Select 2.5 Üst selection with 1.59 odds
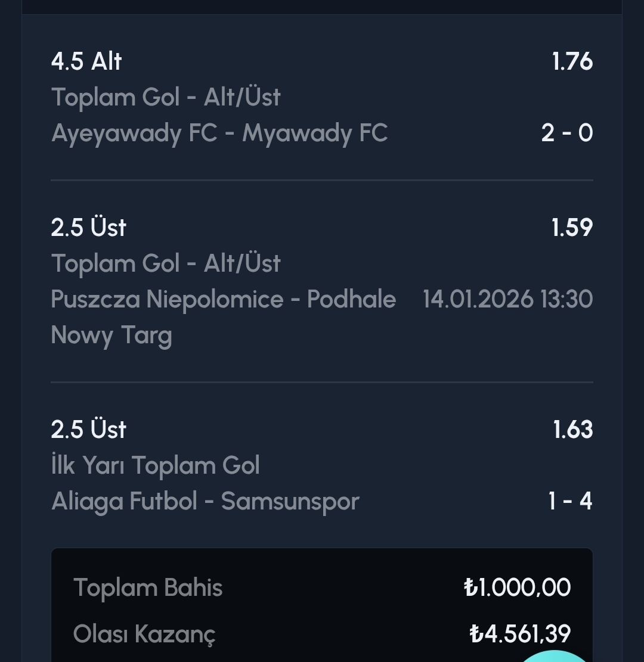Screen dimensions: 644x662 89,228
